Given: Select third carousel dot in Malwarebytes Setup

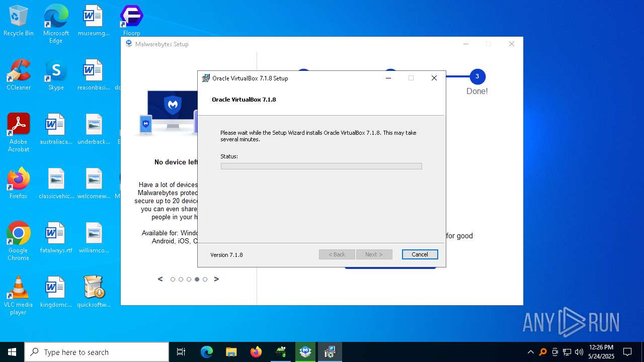Looking at the screenshot, I should pyautogui.click(x=189, y=279).
